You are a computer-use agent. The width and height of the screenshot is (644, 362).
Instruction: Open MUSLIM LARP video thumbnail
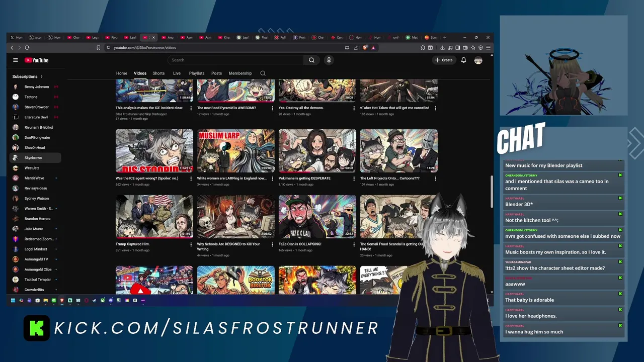tap(236, 151)
